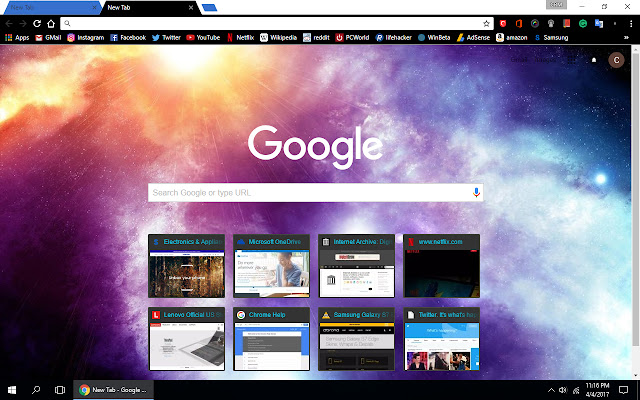Viewport: 640px width, 400px height.
Task: Open a new tab with the tab strip button
Action: [x=209, y=8]
